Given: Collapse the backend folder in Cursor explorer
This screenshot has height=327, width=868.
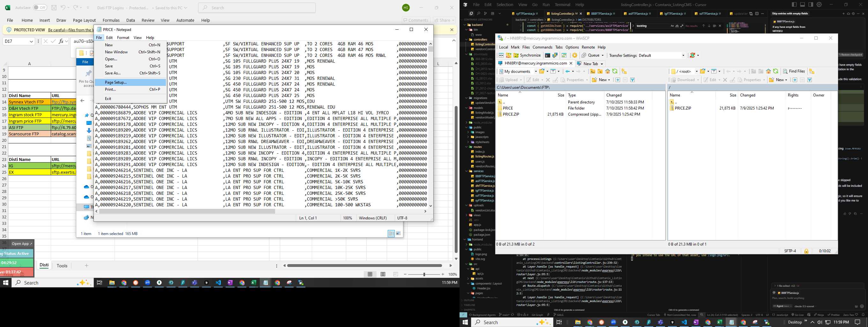Looking at the screenshot, I should click(476, 25).
